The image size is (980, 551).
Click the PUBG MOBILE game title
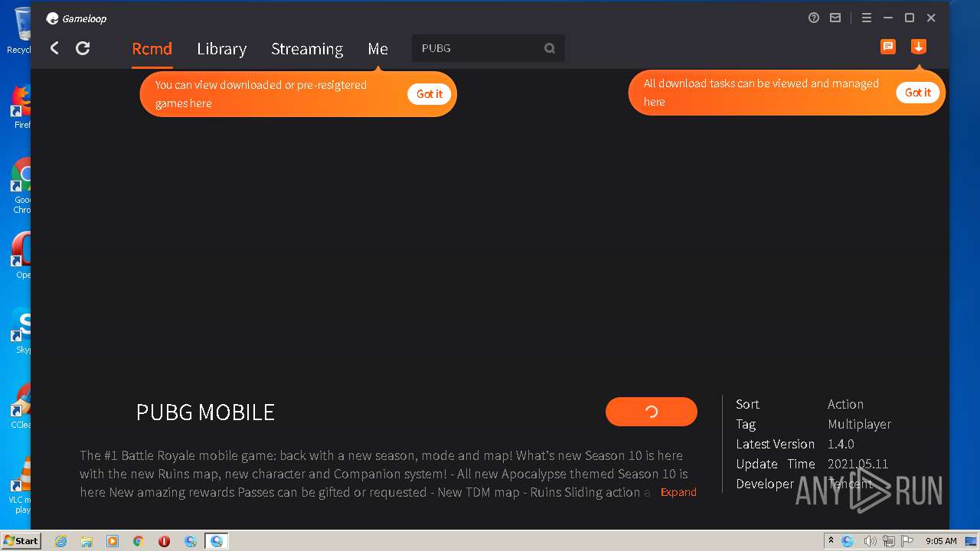205,412
